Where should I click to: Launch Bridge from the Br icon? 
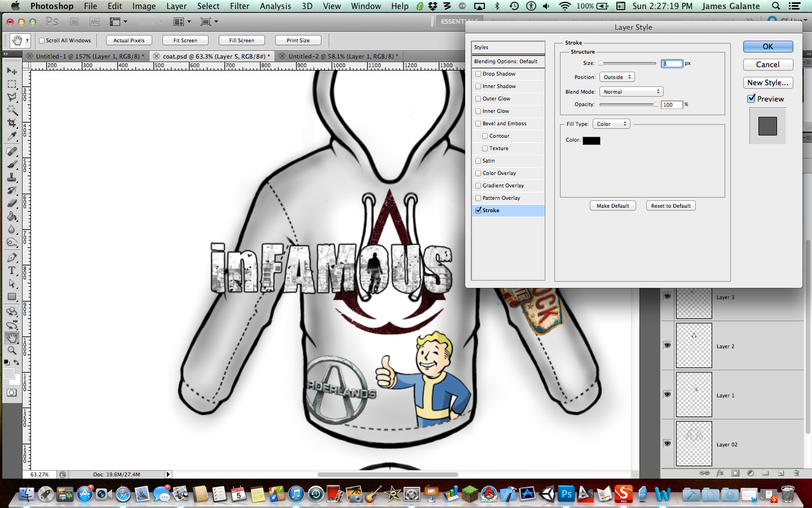[x=74, y=21]
